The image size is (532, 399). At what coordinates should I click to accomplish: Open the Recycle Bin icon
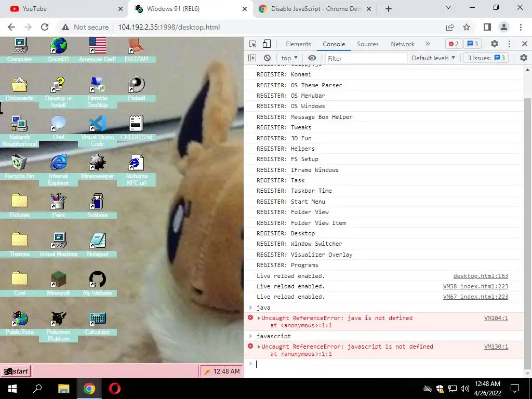19,163
